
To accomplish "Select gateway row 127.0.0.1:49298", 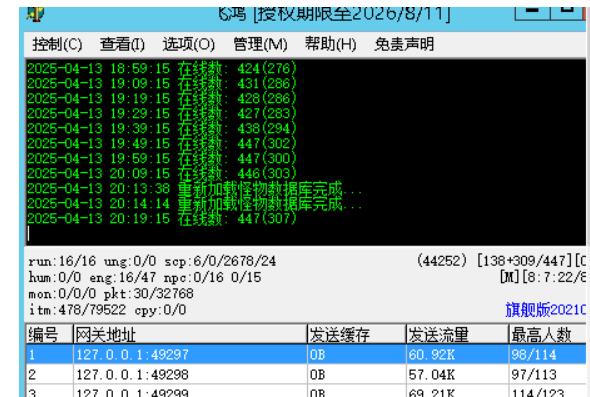I will pos(306,374).
